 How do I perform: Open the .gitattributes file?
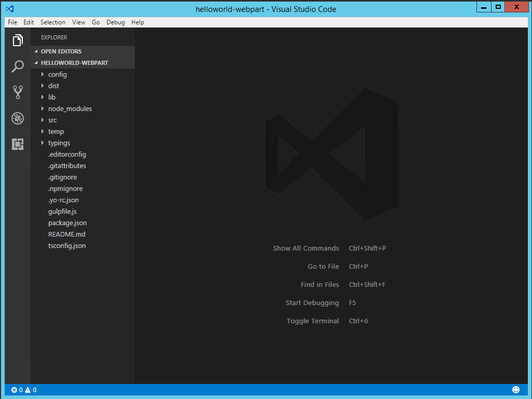67,166
